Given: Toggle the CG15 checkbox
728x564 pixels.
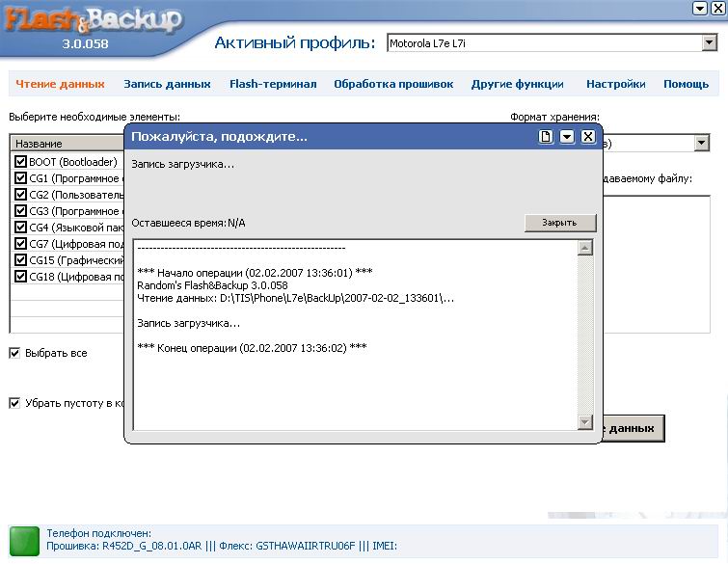Looking at the screenshot, I should coord(20,260).
